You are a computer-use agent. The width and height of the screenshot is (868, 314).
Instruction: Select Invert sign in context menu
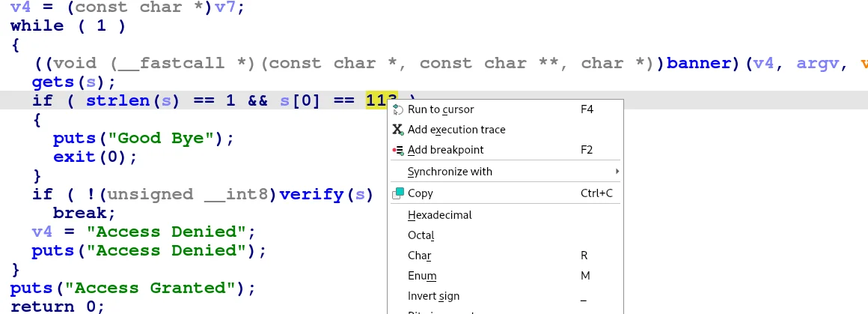(x=433, y=296)
